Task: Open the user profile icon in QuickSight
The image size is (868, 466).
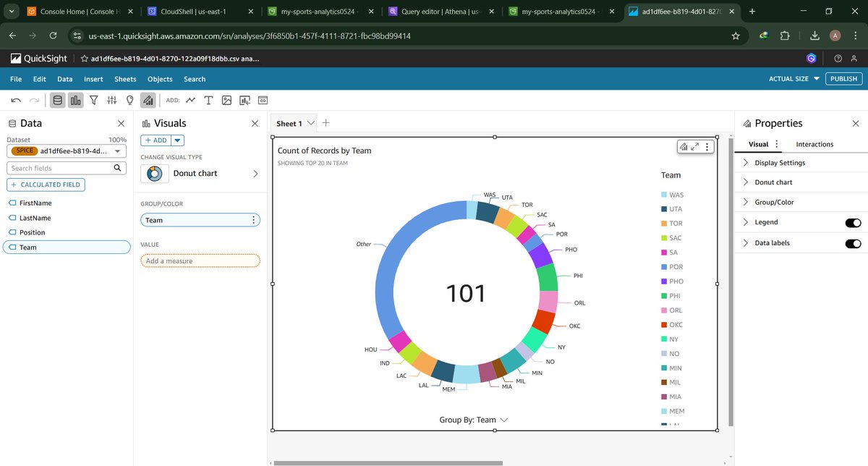Action: coord(856,59)
